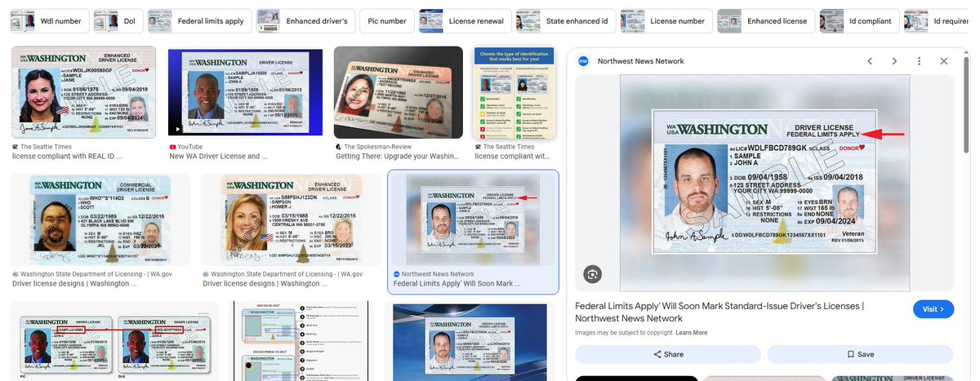The image size is (980, 381).
Task: Open the selected Northwest News Network thumbnail
Action: [x=474, y=219]
